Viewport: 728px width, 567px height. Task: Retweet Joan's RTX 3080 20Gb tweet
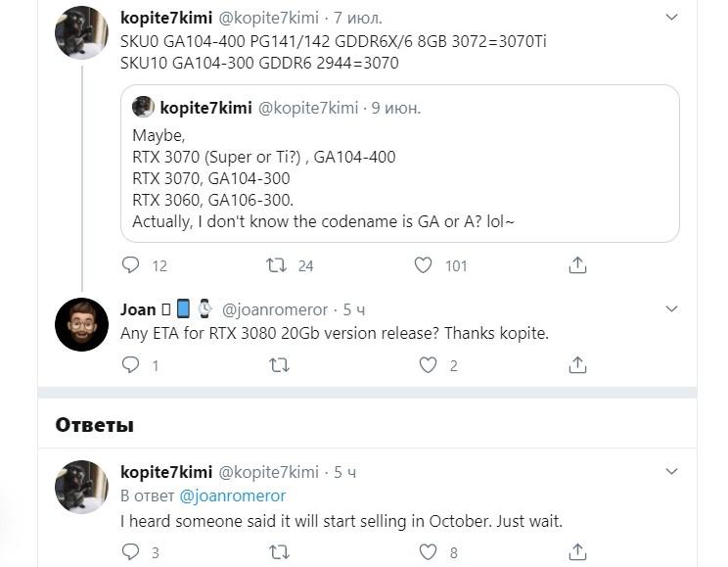coord(278,365)
